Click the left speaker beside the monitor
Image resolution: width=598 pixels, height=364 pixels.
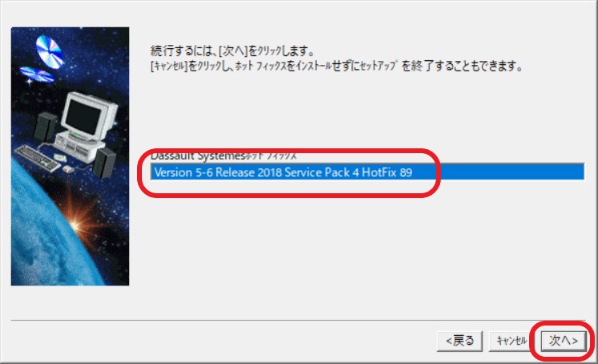click(x=45, y=127)
